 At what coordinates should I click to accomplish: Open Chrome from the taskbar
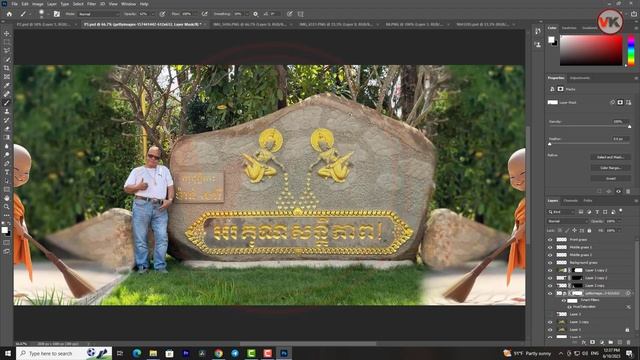[x=219, y=353]
